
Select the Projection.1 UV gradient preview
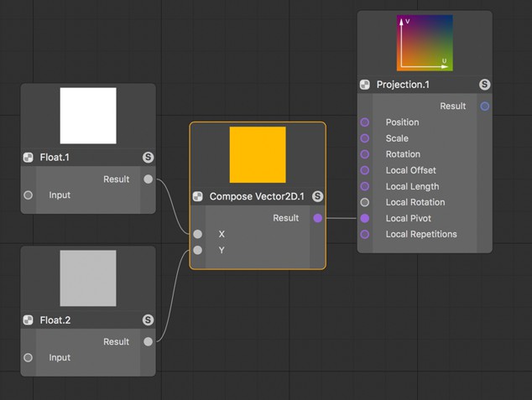point(425,43)
